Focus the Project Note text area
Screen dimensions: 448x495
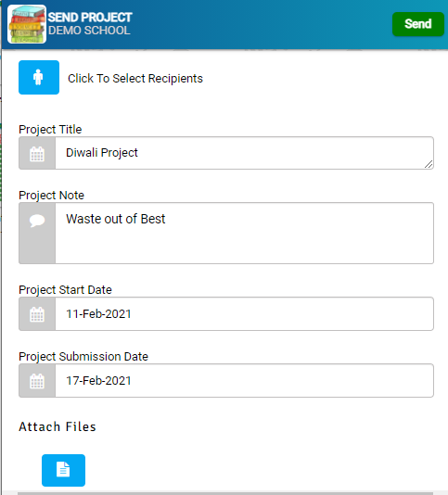pos(244,233)
